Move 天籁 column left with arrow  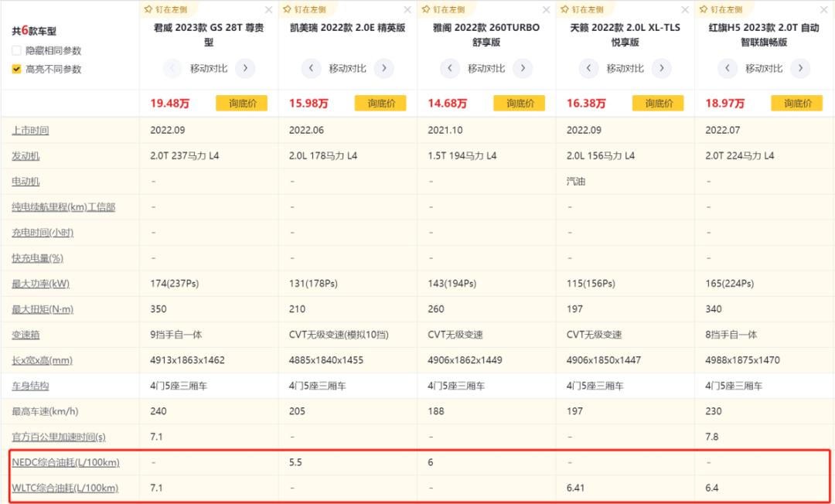[x=588, y=68]
